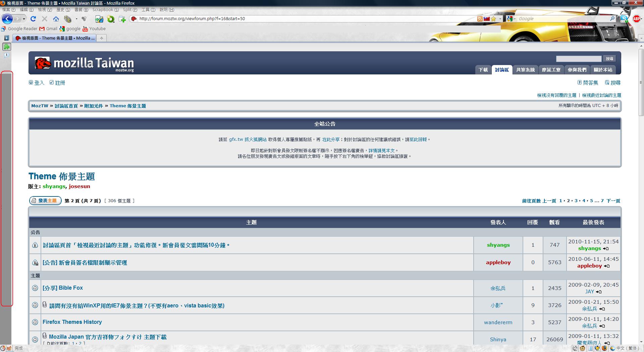This screenshot has width=644, height=352.
Task: Open the 小影” author profile link
Action: [x=497, y=305]
